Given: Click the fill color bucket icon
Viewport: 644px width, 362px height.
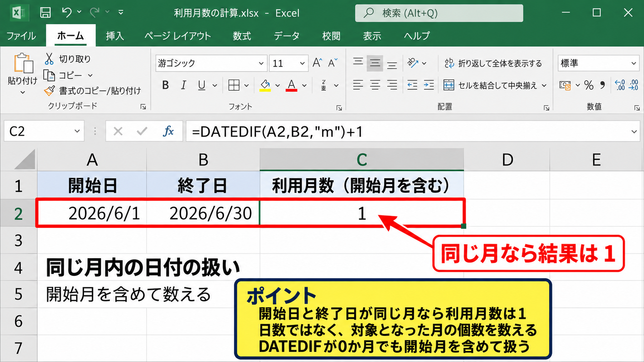Looking at the screenshot, I should [265, 85].
